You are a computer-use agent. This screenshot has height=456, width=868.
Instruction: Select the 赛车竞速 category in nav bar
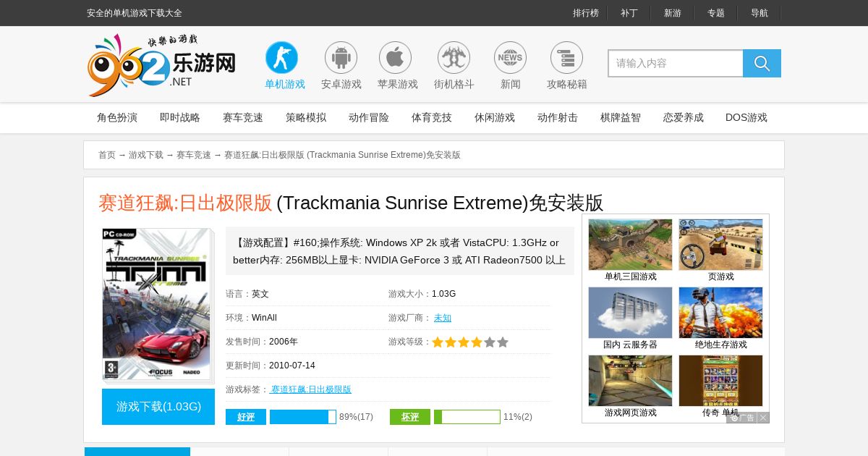click(x=243, y=117)
